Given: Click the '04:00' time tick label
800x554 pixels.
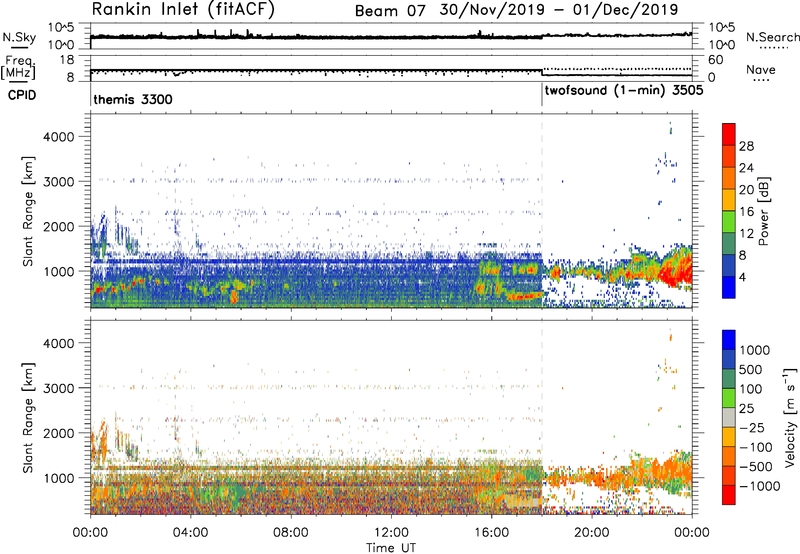Looking at the screenshot, I should 190,533.
